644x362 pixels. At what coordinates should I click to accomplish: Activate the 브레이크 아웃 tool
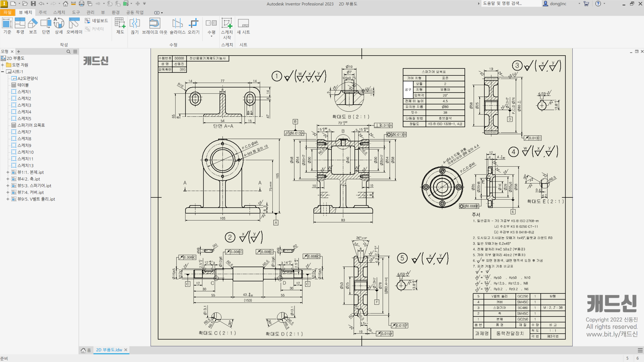tap(154, 26)
